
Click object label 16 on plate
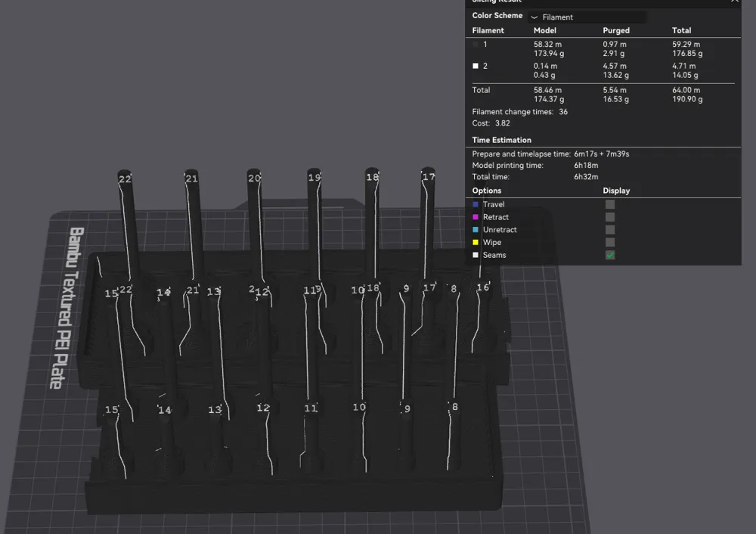pyautogui.click(x=482, y=287)
